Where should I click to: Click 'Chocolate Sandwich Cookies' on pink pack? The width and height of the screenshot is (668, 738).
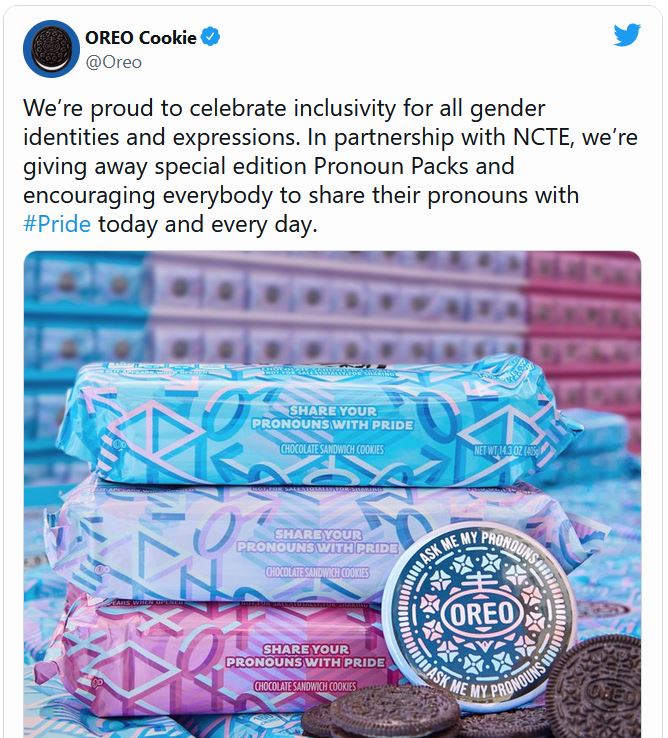306,686
